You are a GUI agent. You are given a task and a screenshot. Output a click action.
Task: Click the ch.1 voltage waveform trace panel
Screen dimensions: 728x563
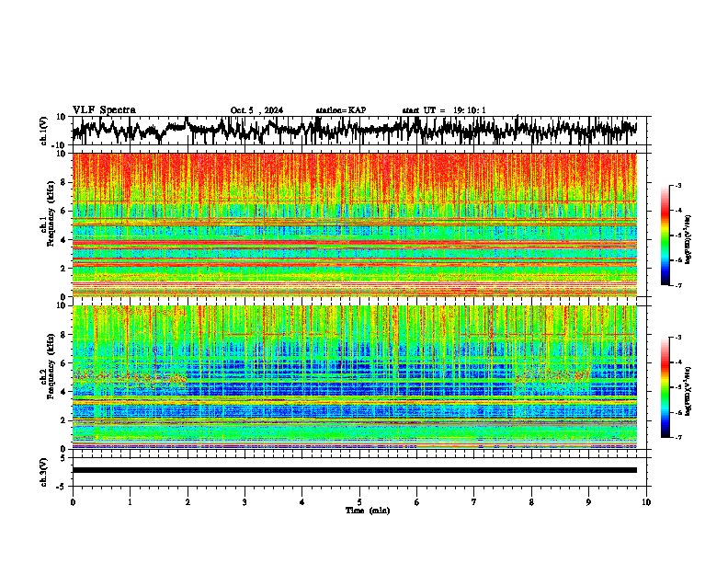(358, 131)
